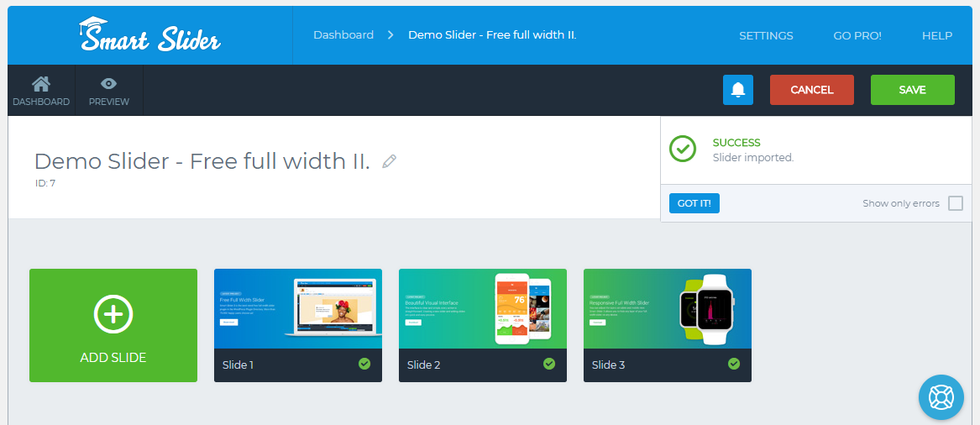Image resolution: width=980 pixels, height=425 pixels.
Task: Open the Slide 2 thumbnail
Action: click(x=483, y=308)
